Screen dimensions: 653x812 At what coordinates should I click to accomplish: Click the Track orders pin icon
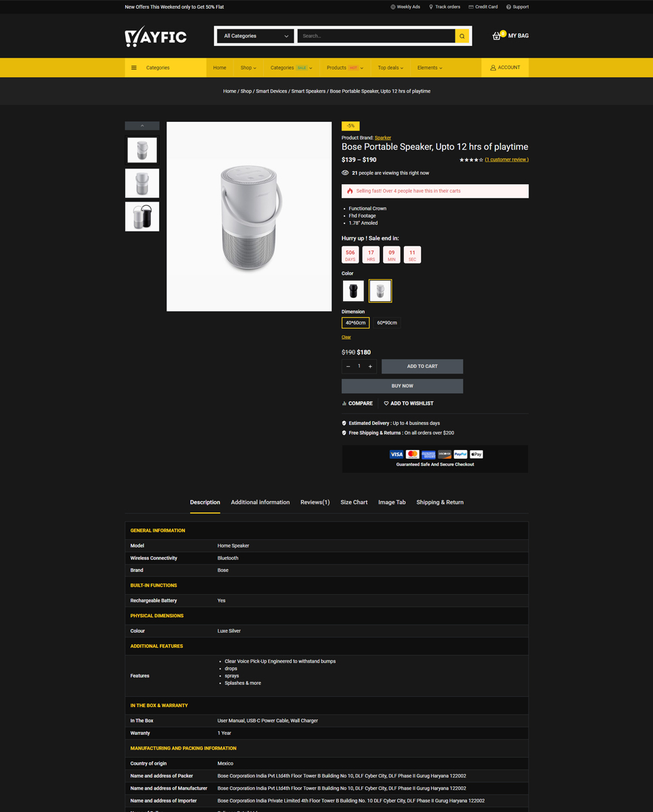click(431, 7)
